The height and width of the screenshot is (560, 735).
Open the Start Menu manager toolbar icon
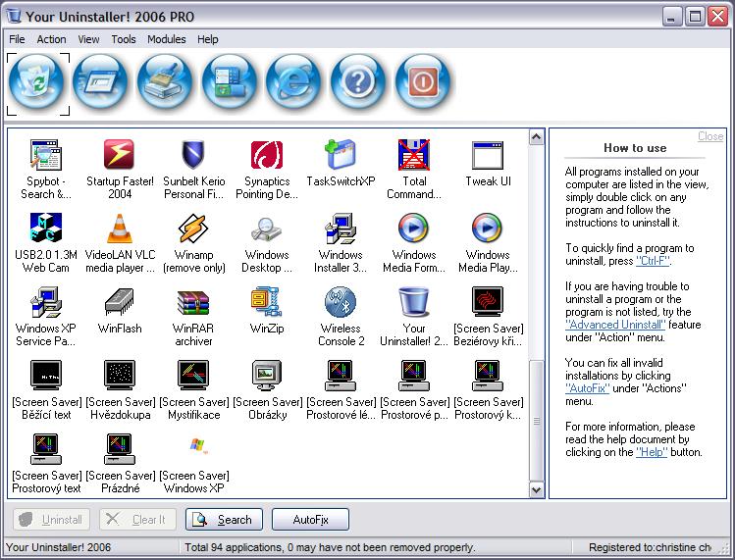point(230,83)
